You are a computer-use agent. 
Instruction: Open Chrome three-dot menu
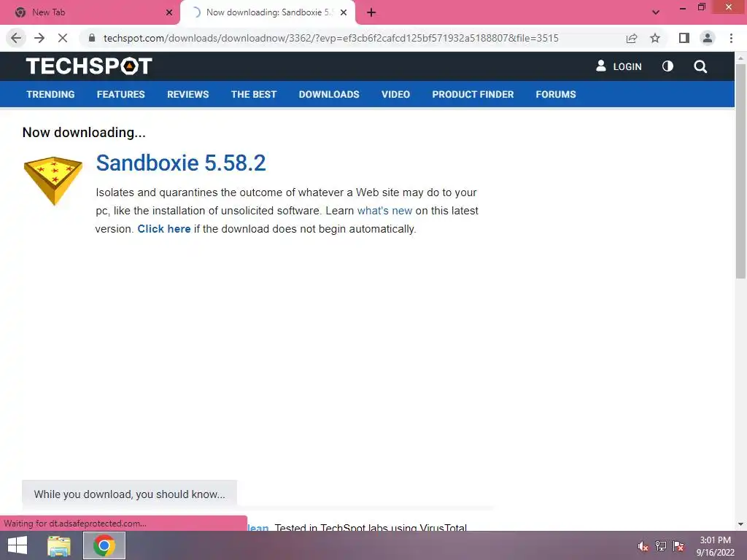click(731, 38)
